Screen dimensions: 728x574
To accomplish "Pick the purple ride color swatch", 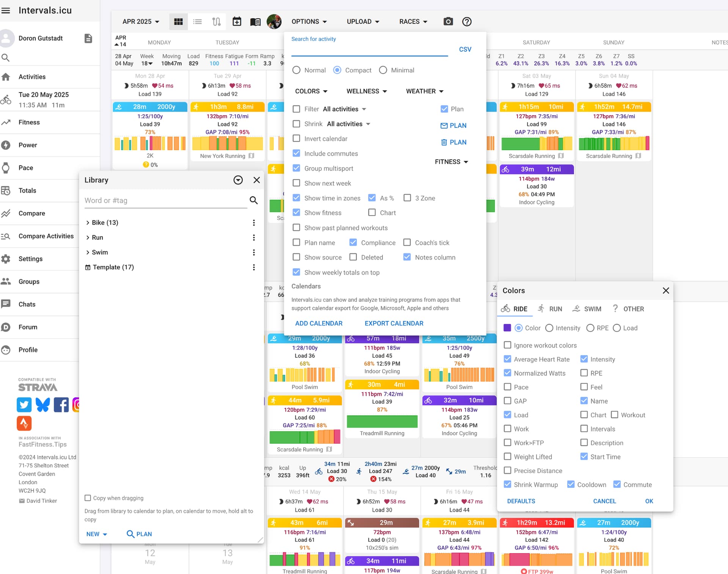I will pos(507,328).
